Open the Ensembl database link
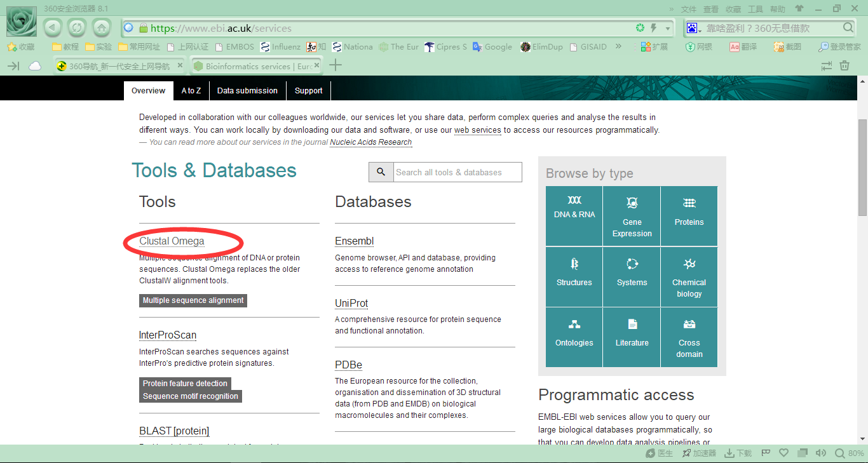The width and height of the screenshot is (868, 463). coord(354,241)
